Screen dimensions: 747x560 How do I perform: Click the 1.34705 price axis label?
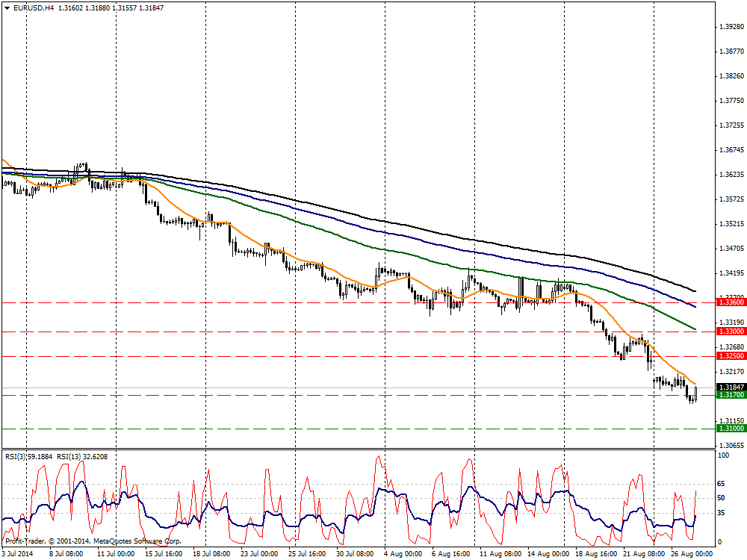pyautogui.click(x=731, y=249)
